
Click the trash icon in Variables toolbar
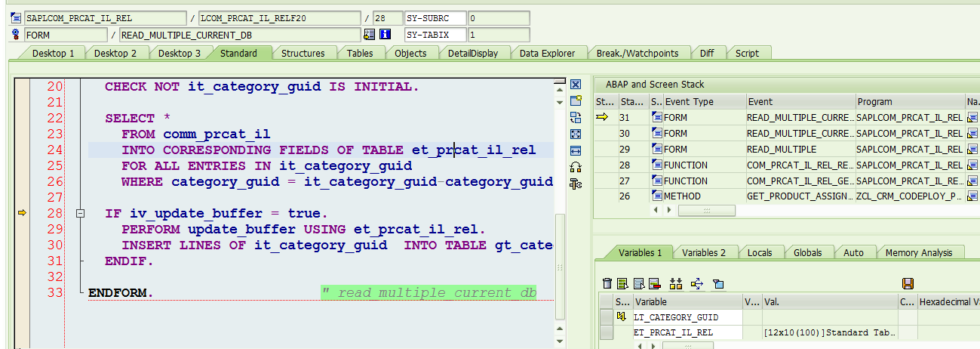607,283
